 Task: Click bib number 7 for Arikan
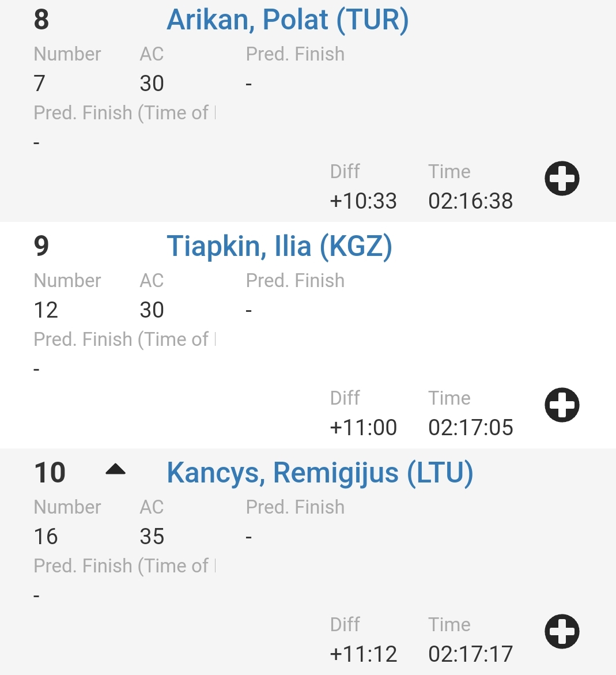[39, 84]
